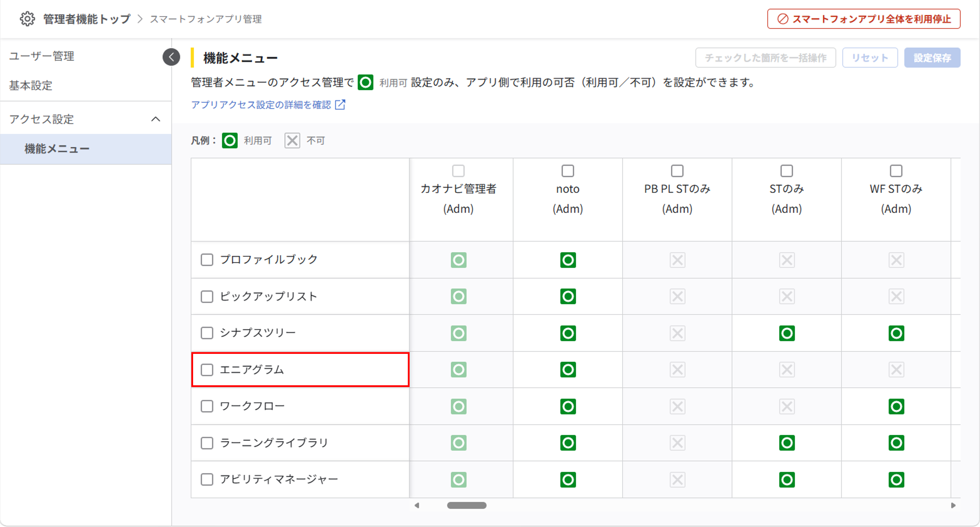980x527 pixels.
Task: Click the horizontal scrollbar thumb
Action: point(466,505)
